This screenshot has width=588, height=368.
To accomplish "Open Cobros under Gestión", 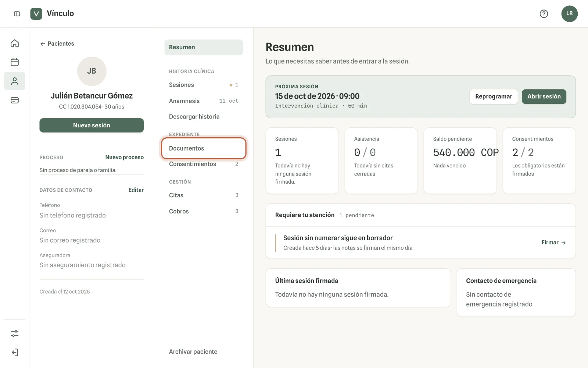I will 204,211.
